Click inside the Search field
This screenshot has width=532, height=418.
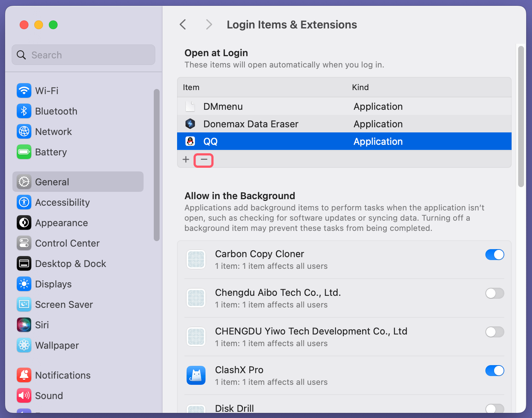(x=83, y=55)
